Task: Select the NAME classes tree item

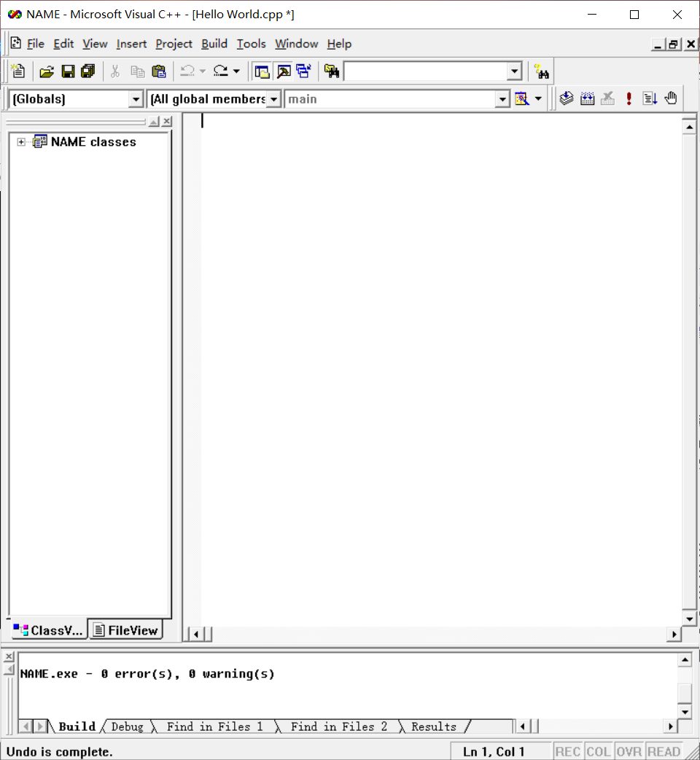Action: (93, 142)
